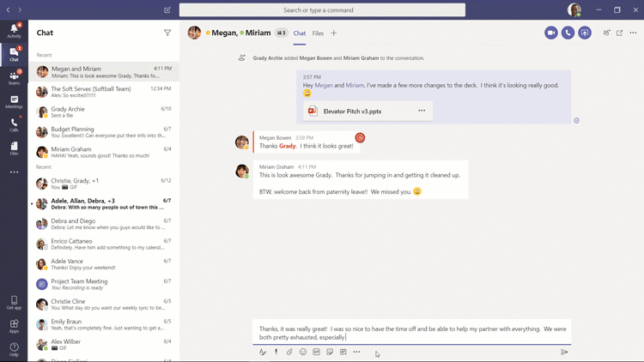The height and width of the screenshot is (362, 644).
Task: Open more options for Elevator Pitch v3.pptx
Action: [x=422, y=111]
